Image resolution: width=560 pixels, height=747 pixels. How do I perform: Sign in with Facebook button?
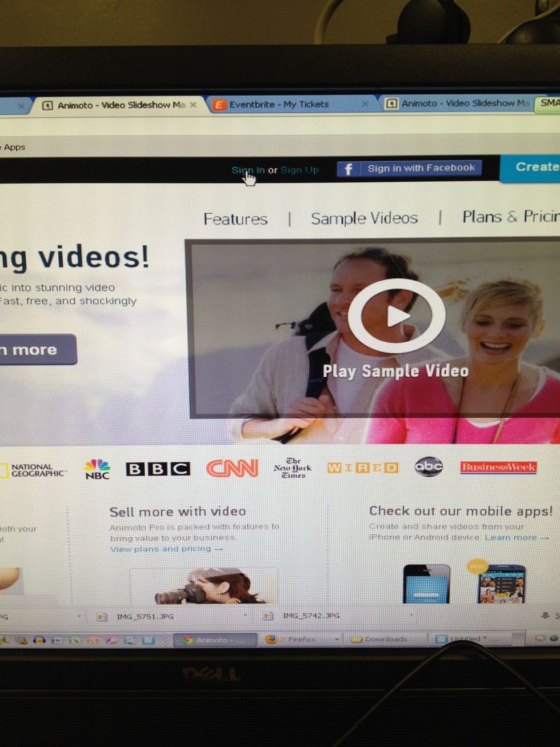coord(409,168)
